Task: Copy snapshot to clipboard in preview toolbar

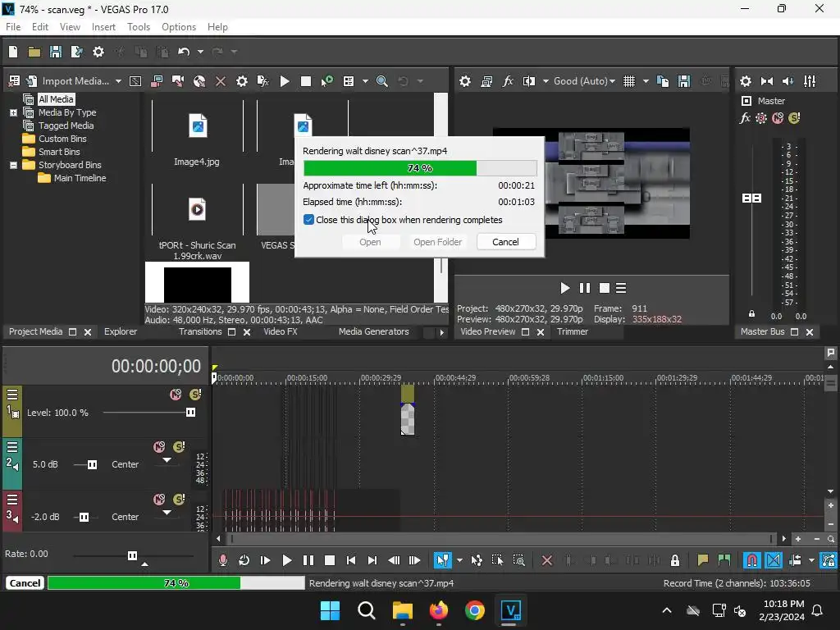Action: pos(663,81)
